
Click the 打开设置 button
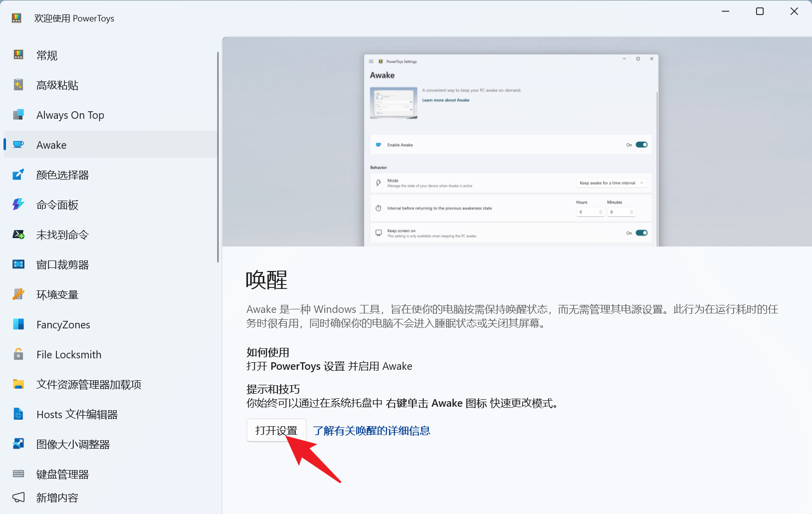tap(276, 430)
